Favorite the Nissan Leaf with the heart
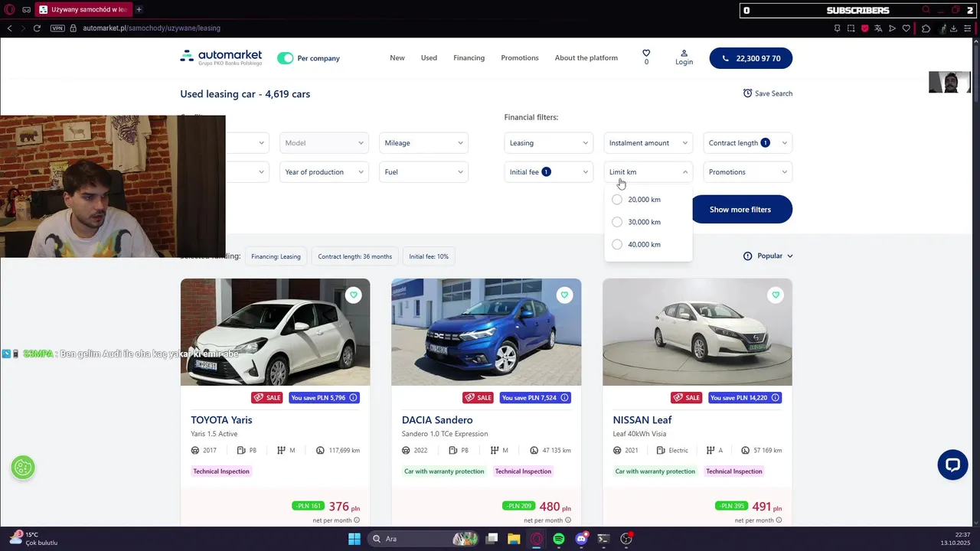 pos(776,295)
